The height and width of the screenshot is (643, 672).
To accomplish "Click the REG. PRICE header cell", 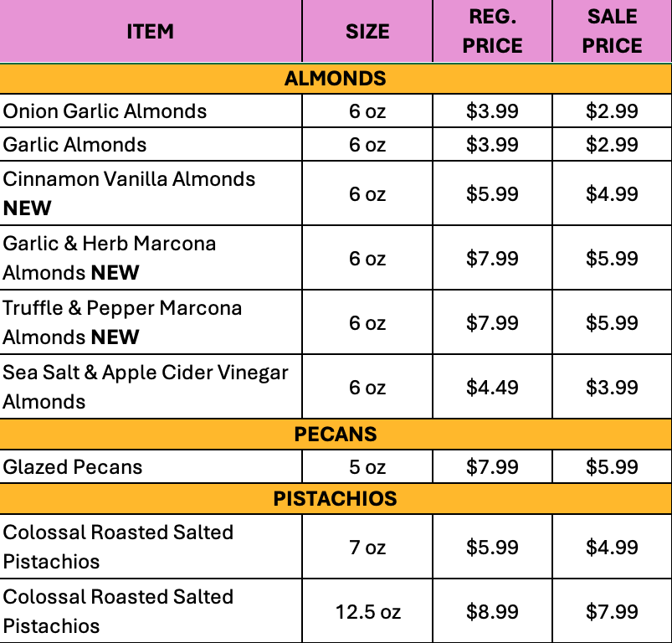I will coord(492,31).
